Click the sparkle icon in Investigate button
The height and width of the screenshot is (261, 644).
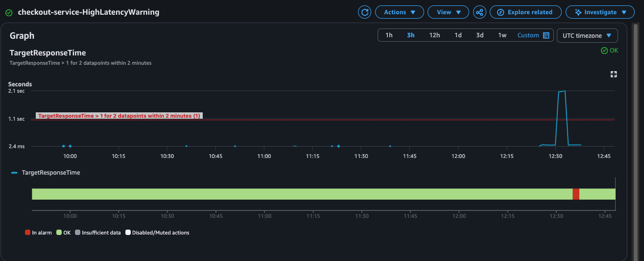pyautogui.click(x=578, y=12)
